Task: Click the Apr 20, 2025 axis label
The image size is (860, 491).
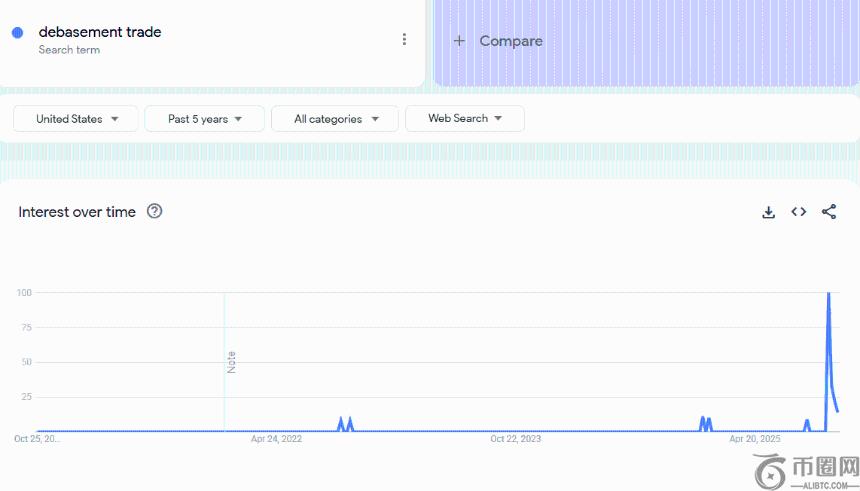Action: (755, 439)
